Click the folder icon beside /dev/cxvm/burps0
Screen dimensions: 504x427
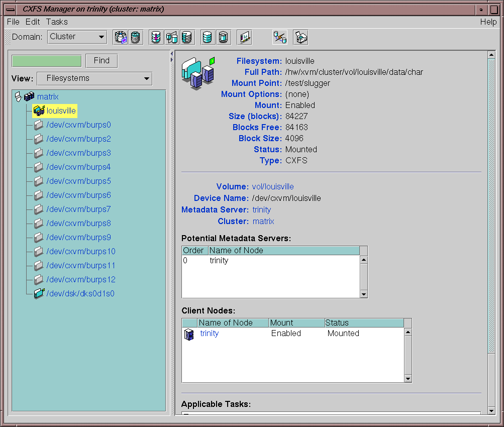point(39,125)
